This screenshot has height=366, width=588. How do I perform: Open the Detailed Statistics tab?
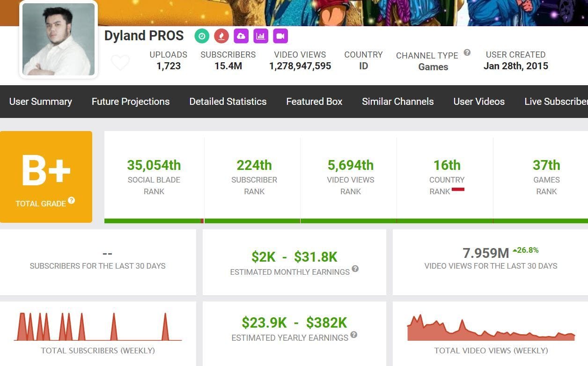coord(228,102)
